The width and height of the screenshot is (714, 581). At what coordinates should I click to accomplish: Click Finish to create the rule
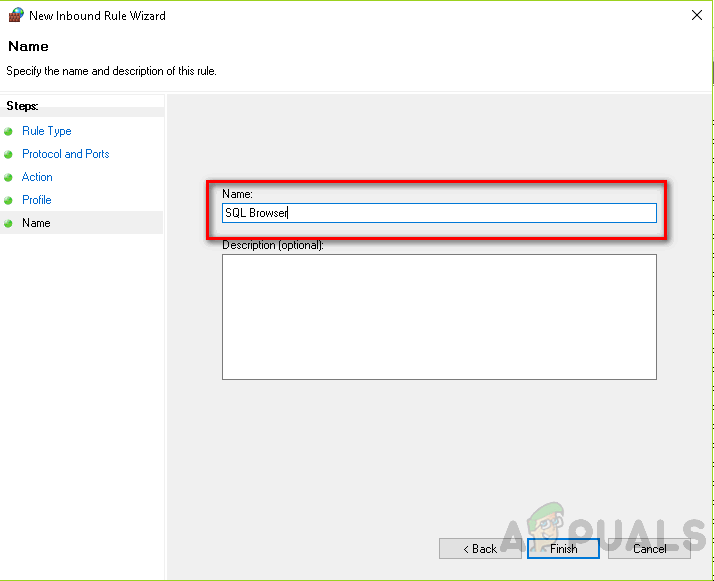563,549
